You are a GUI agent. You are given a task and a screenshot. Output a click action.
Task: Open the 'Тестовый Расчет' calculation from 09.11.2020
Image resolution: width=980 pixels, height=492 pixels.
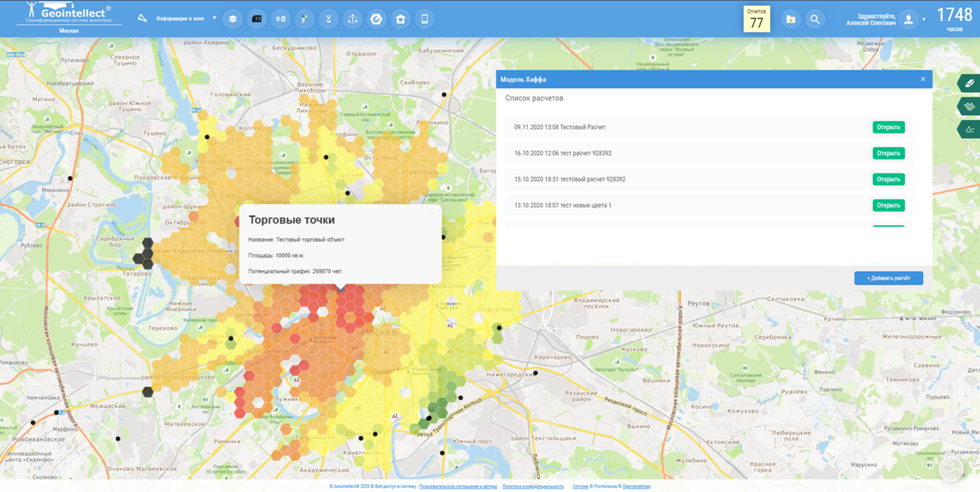tap(888, 127)
